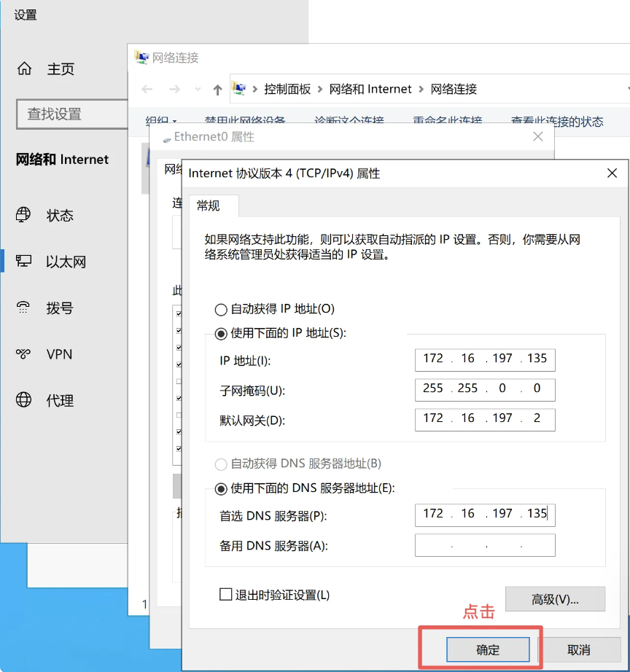This screenshot has height=672, width=630.
Task: Open the Proxy globe icon
Action: [x=24, y=400]
